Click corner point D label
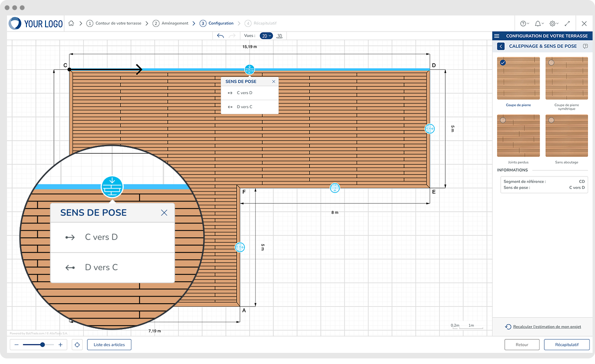This screenshot has width=595, height=364. tap(434, 65)
